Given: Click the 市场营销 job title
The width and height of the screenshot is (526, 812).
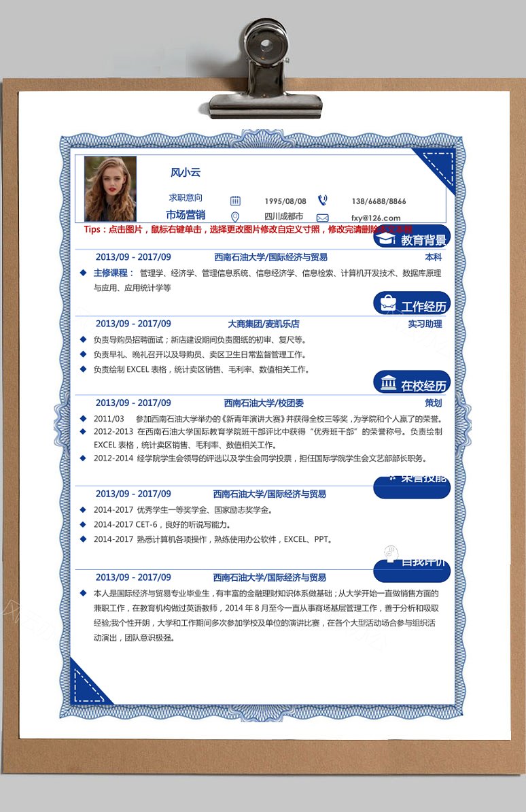Looking at the screenshot, I should pyautogui.click(x=186, y=214).
